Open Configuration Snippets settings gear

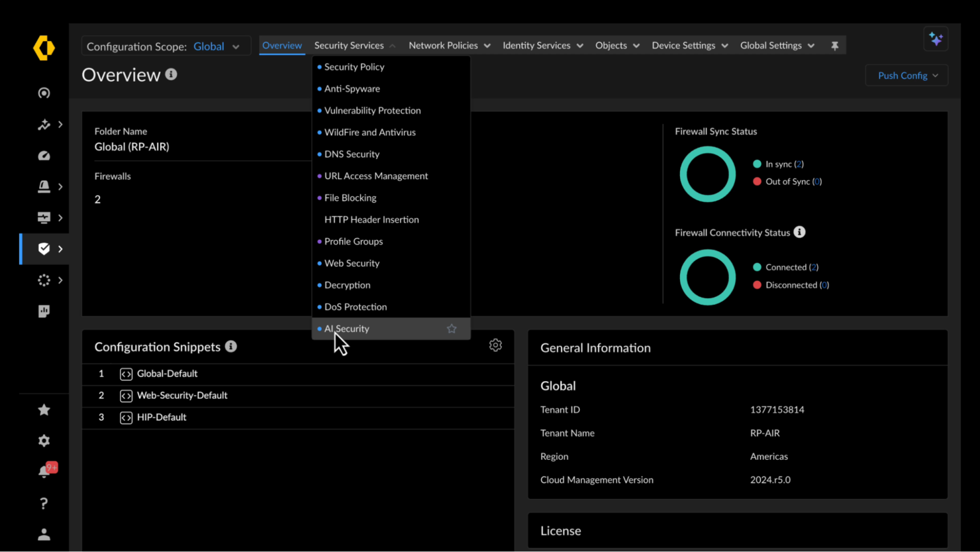pyautogui.click(x=495, y=345)
